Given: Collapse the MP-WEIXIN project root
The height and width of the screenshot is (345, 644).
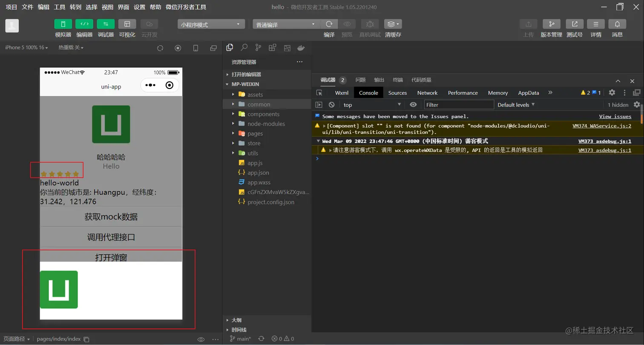Looking at the screenshot, I should coord(267,84).
